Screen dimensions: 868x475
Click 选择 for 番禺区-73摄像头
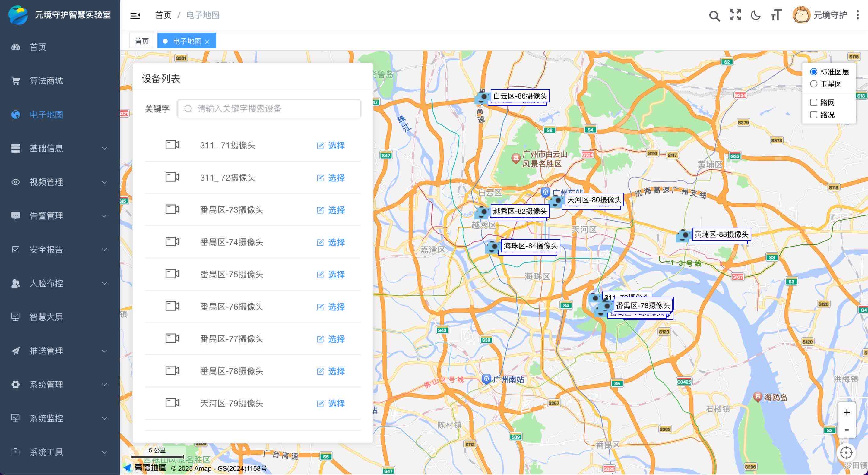(331, 210)
